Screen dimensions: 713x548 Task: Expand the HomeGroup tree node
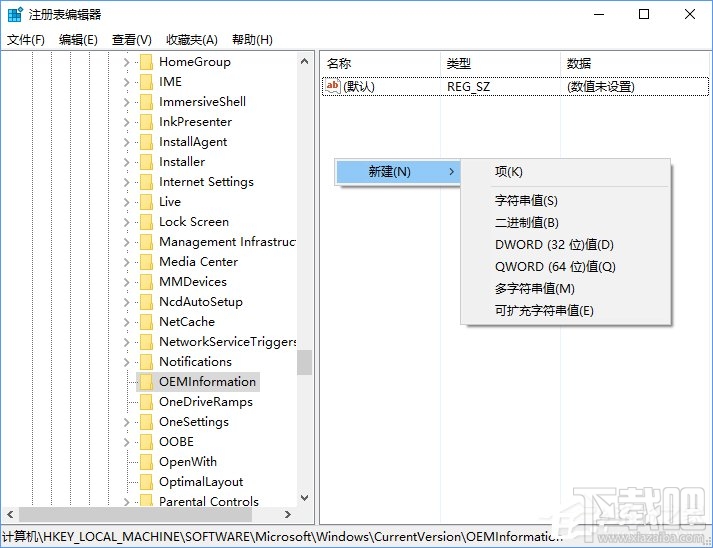coord(126,62)
